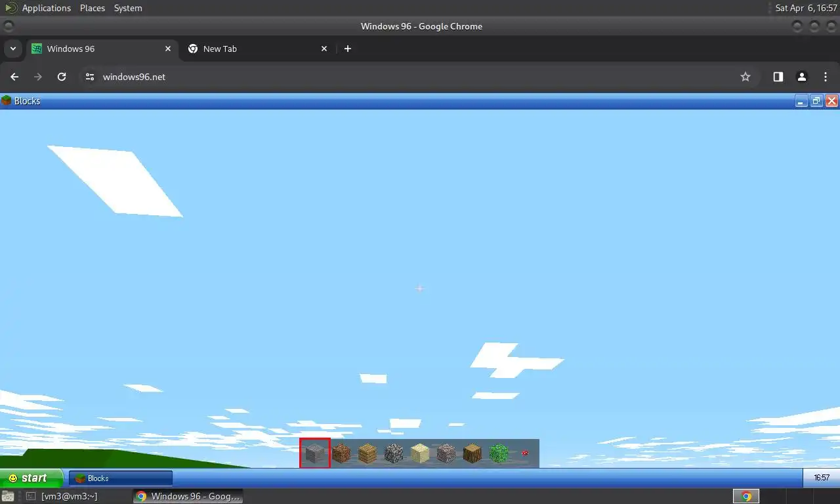
Task: Click the show desktop icon in bottom panel
Action: point(7,496)
